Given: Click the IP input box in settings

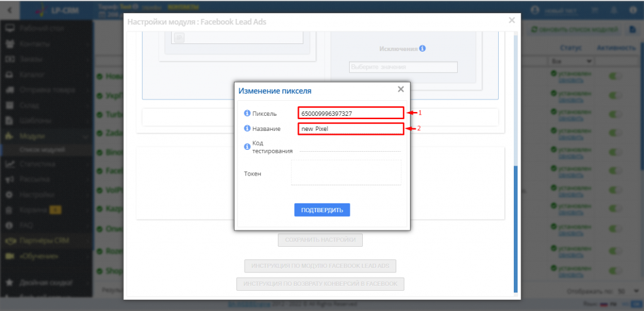Looking at the screenshot, I should pos(237,37).
